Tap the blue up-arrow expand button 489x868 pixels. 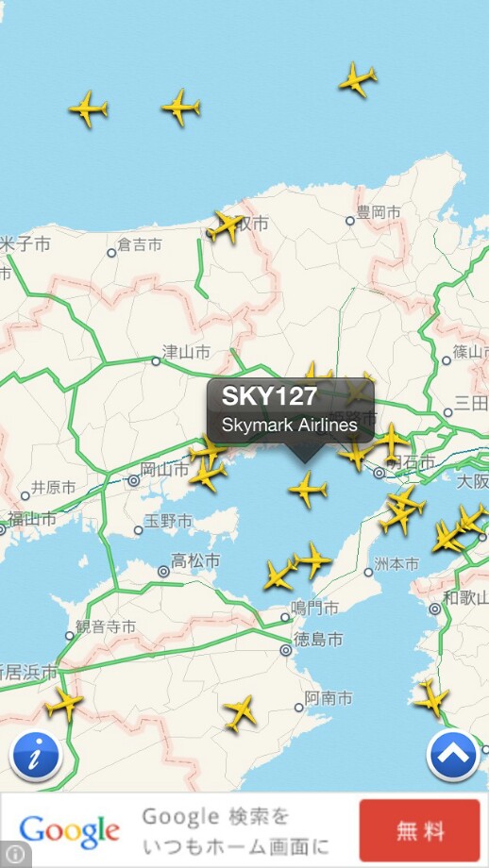pos(453,756)
